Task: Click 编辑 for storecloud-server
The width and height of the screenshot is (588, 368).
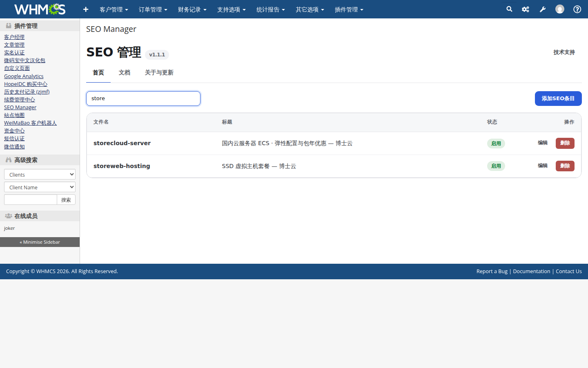Action: (543, 143)
